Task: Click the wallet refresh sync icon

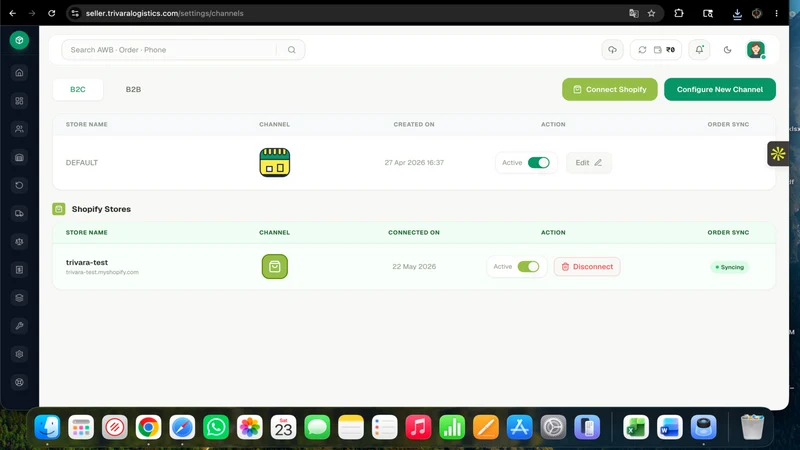Action: coord(642,50)
